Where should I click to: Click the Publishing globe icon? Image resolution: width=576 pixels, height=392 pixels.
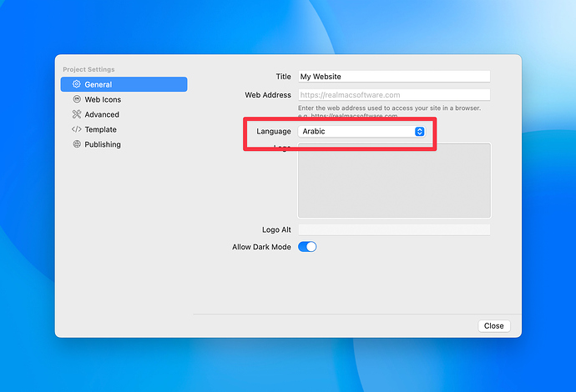[x=77, y=144]
